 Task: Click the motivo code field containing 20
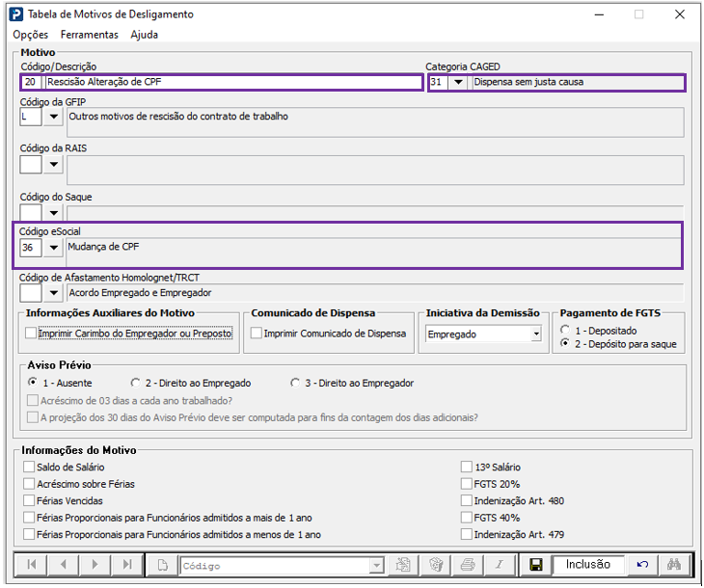tap(31, 82)
